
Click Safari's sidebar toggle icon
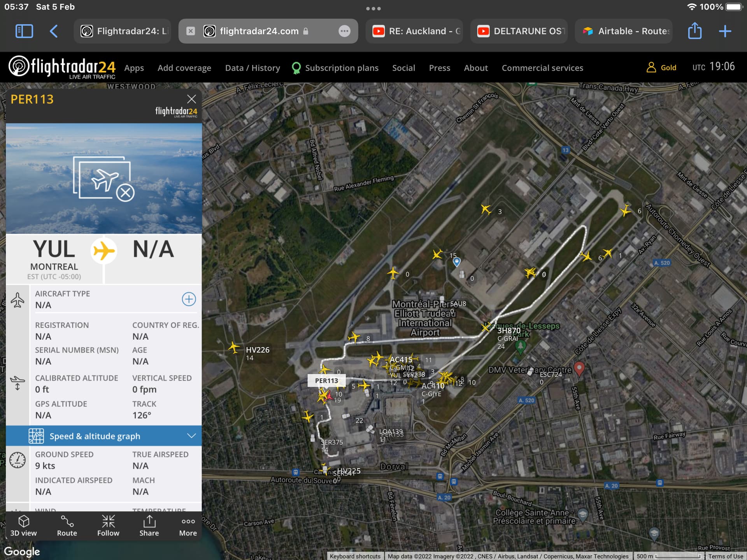(24, 31)
